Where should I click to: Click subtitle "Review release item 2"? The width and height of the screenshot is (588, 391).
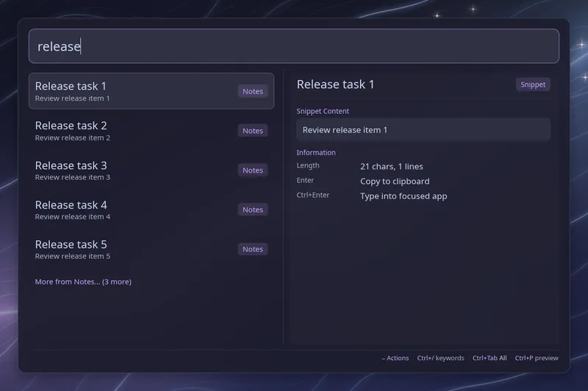pos(73,137)
